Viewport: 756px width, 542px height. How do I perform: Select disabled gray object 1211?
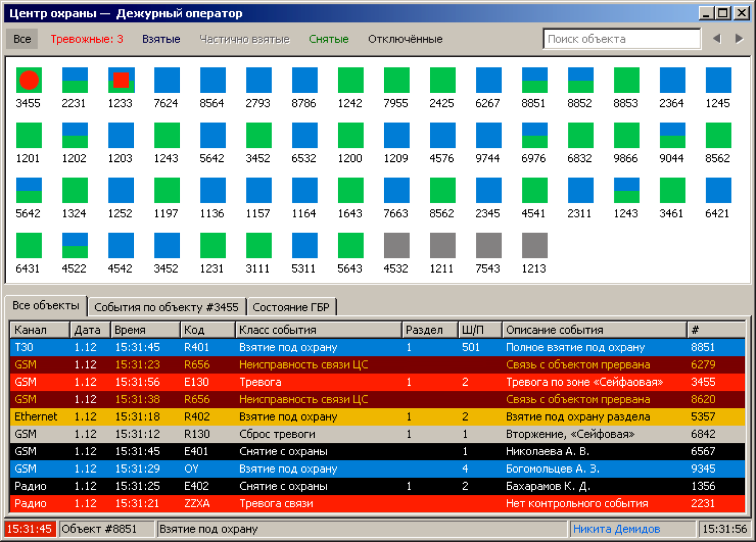[442, 245]
